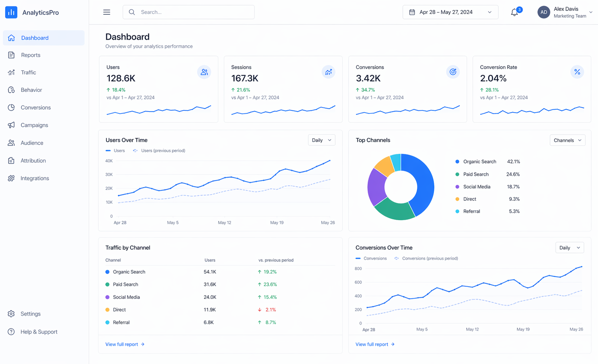Screen dimensions: 598x364
Task: Click the 24.0K Social Media users value
Action: point(210,297)
